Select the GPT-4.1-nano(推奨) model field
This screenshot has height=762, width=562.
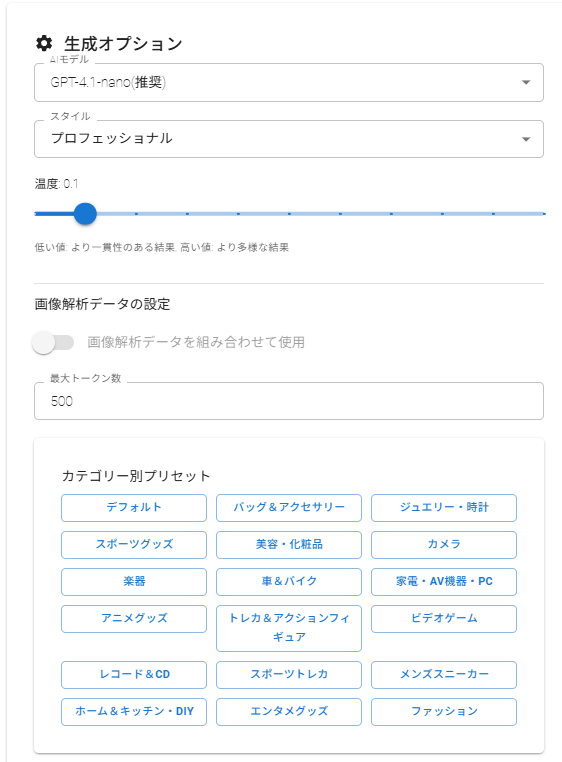pos(289,83)
